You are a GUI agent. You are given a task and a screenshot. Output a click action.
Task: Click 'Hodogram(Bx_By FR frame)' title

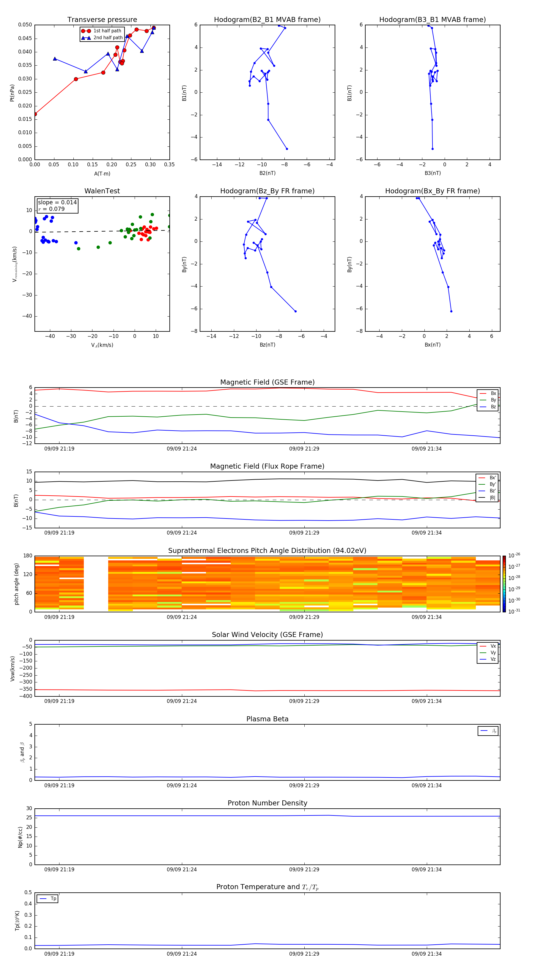pyautogui.click(x=432, y=191)
